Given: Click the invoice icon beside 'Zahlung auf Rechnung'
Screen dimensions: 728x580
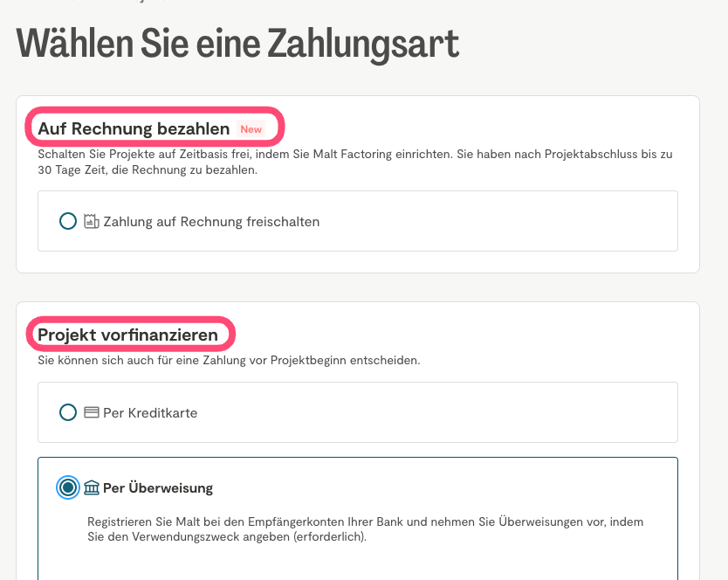Looking at the screenshot, I should (92, 221).
